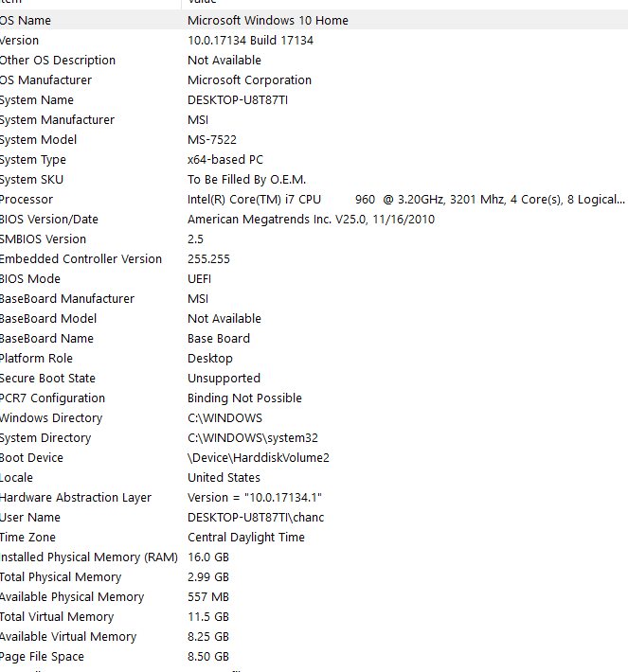
Task: Click the BaseBoard Model value Not Available
Action: click(x=224, y=319)
